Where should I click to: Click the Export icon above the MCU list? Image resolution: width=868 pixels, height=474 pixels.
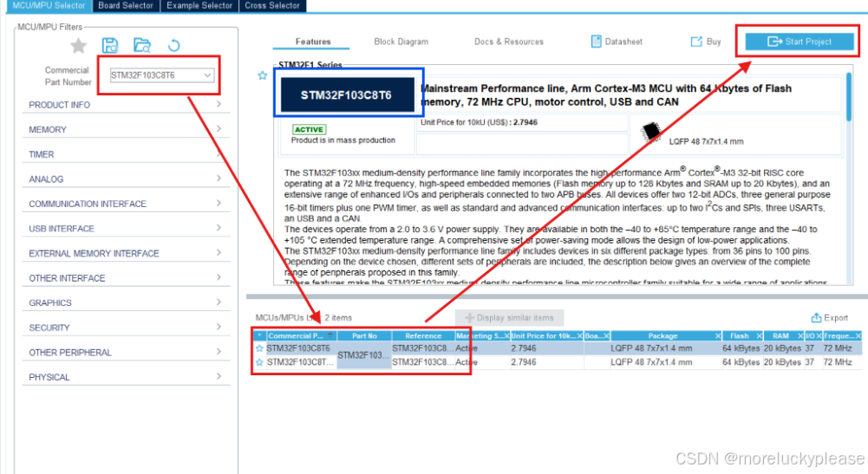coord(816,317)
